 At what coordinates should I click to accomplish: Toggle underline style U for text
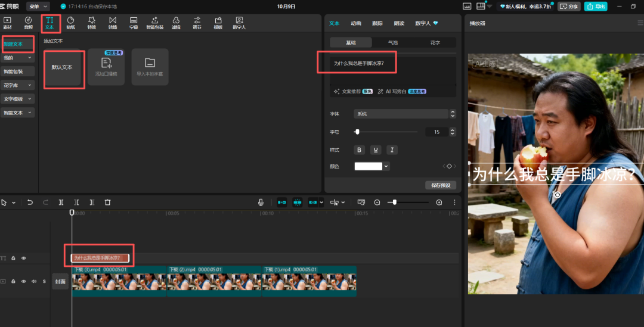[x=375, y=150]
